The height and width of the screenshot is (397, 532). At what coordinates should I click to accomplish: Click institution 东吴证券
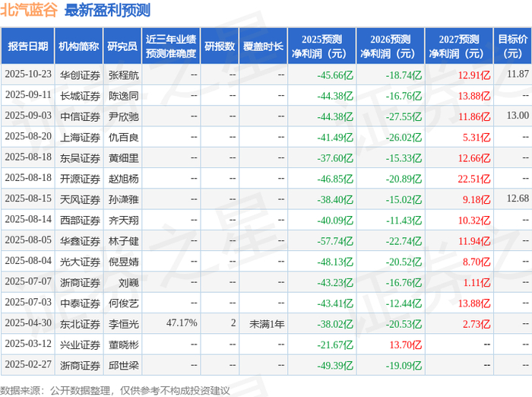(80, 158)
